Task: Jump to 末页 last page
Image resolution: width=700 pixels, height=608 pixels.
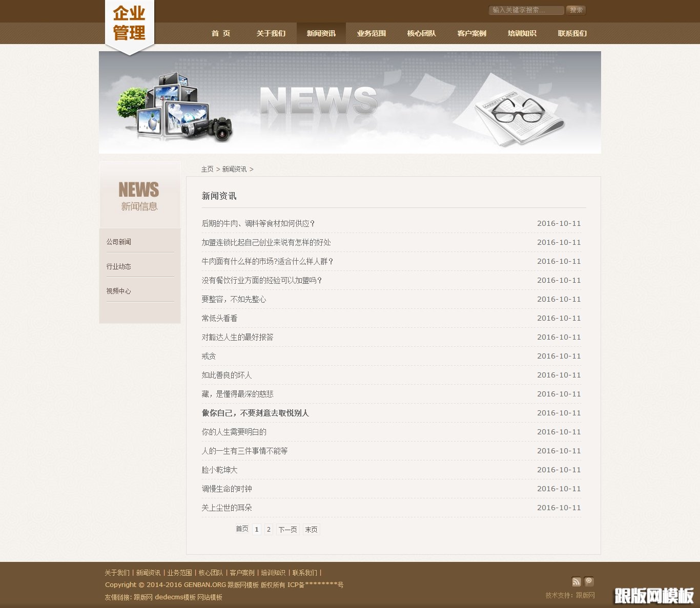Action: [311, 529]
